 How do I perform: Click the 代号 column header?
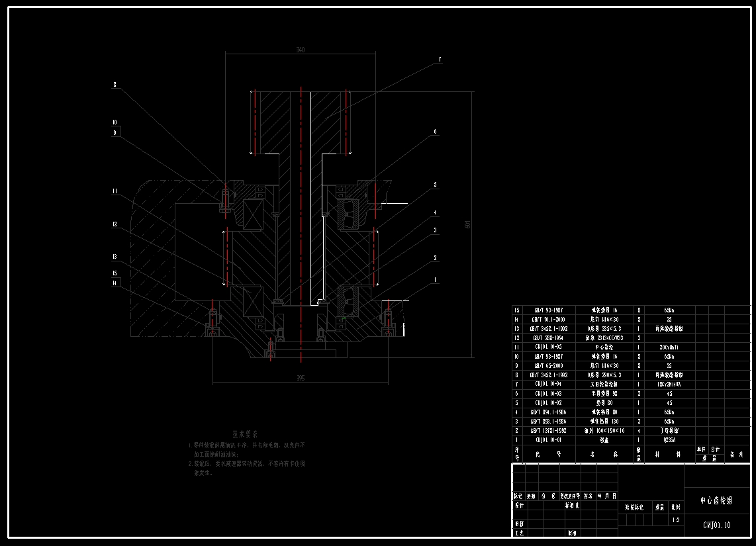click(x=547, y=455)
